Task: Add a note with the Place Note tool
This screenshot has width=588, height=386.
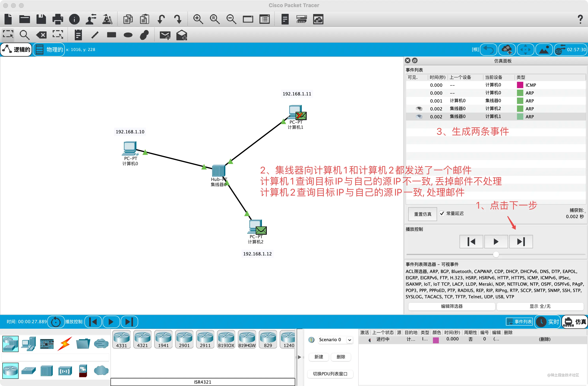Action: tap(78, 35)
